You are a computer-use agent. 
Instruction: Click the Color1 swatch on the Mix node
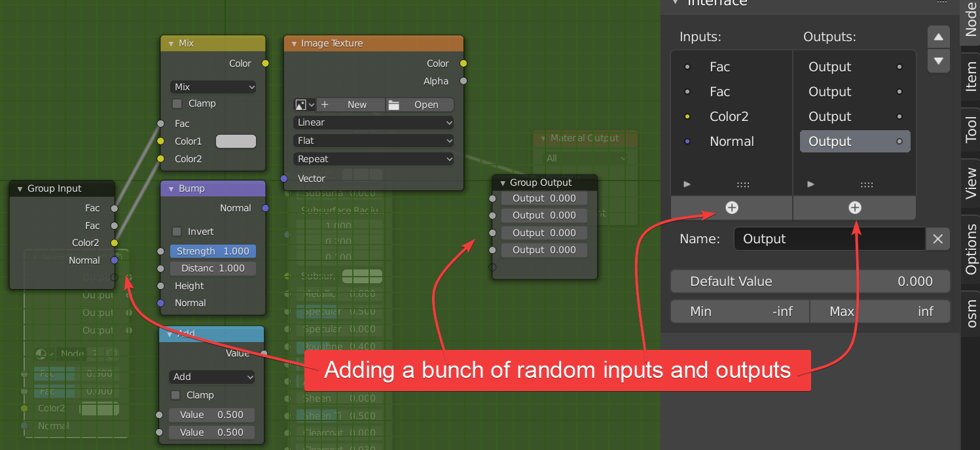coord(234,141)
